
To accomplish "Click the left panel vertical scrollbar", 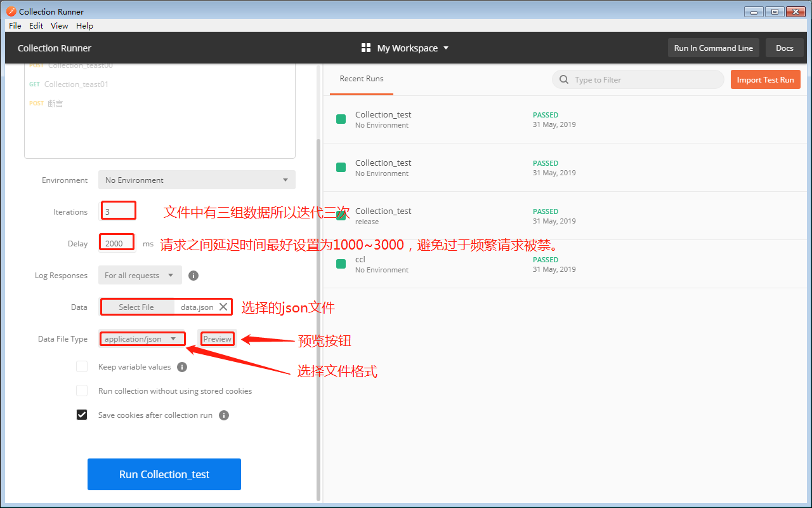I will 319,320.
